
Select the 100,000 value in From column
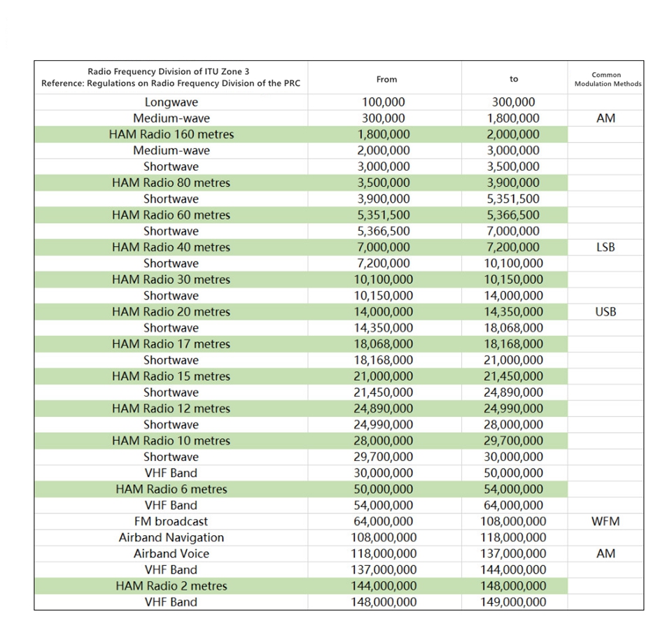coord(384,102)
